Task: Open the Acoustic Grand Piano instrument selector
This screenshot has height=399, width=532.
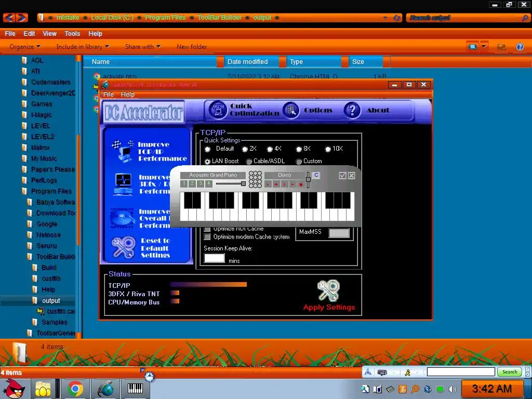Action: 213,175
